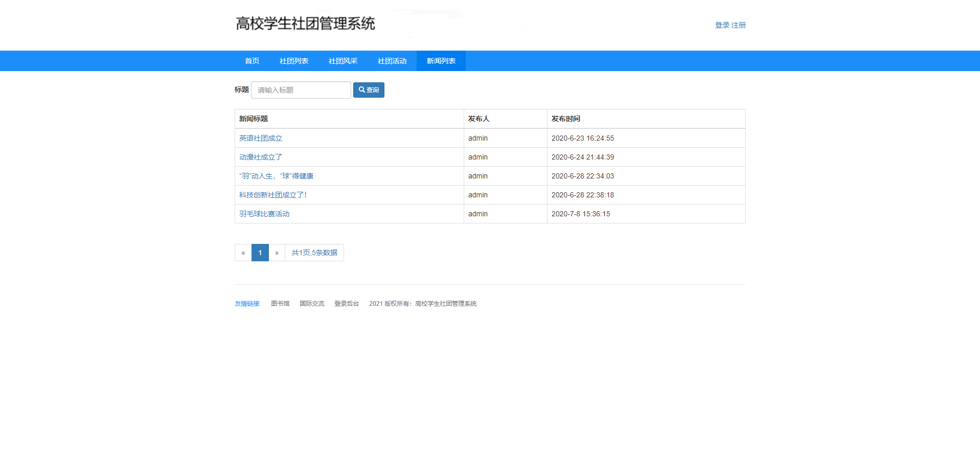This screenshot has width=980, height=474.
Task: Open news “羽”动人生，“球”得健康
Action: point(276,176)
